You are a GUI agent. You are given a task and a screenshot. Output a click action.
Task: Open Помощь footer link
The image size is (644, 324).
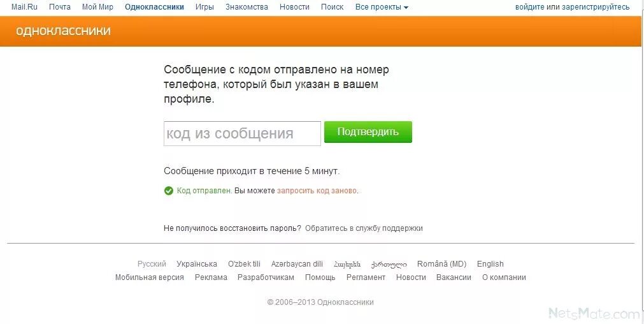pos(320,277)
